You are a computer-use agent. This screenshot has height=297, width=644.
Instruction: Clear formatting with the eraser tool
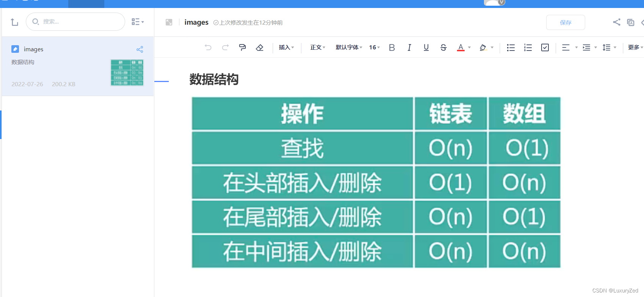tap(259, 47)
